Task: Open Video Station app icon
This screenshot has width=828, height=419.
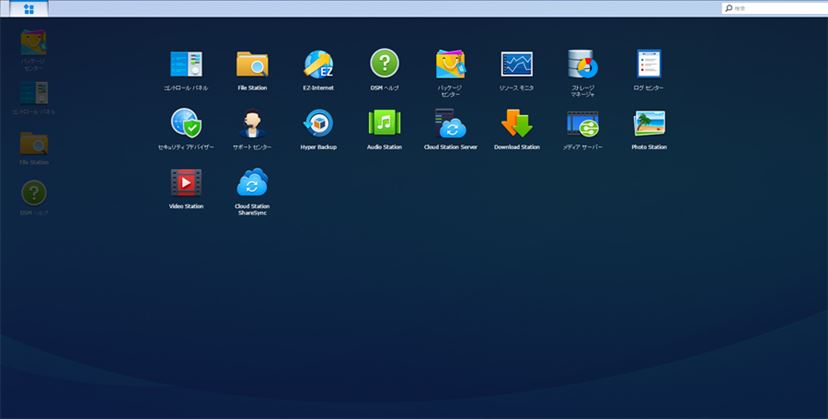Action: click(x=186, y=182)
